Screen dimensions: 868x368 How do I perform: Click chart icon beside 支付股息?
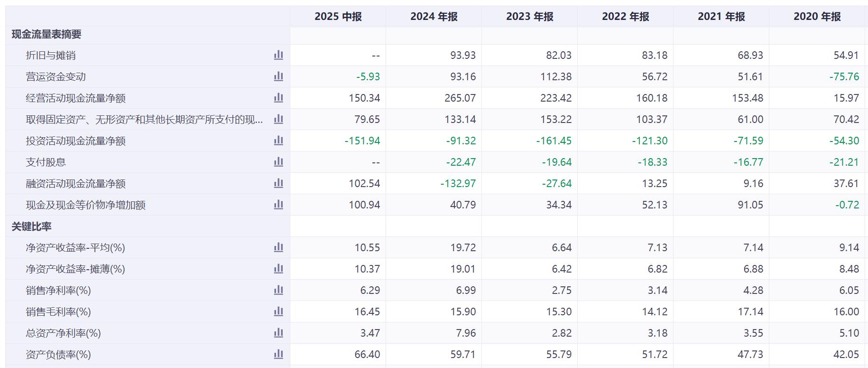tap(278, 162)
